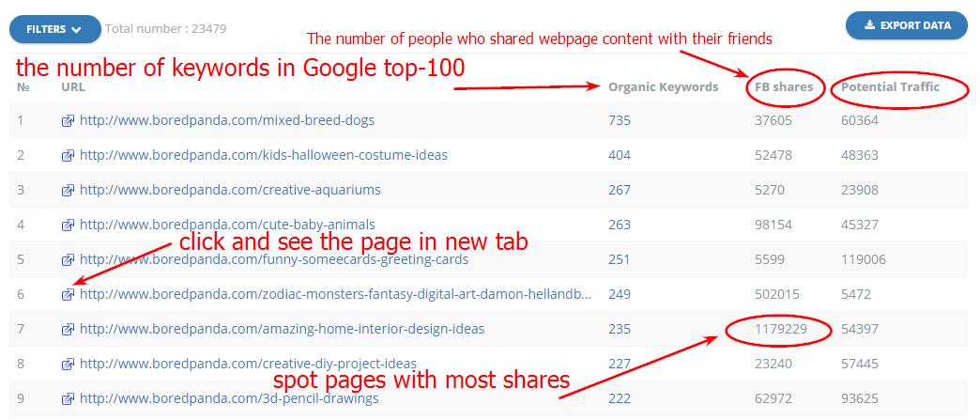Click the 3d-pencil-drawings URL text

point(229,398)
